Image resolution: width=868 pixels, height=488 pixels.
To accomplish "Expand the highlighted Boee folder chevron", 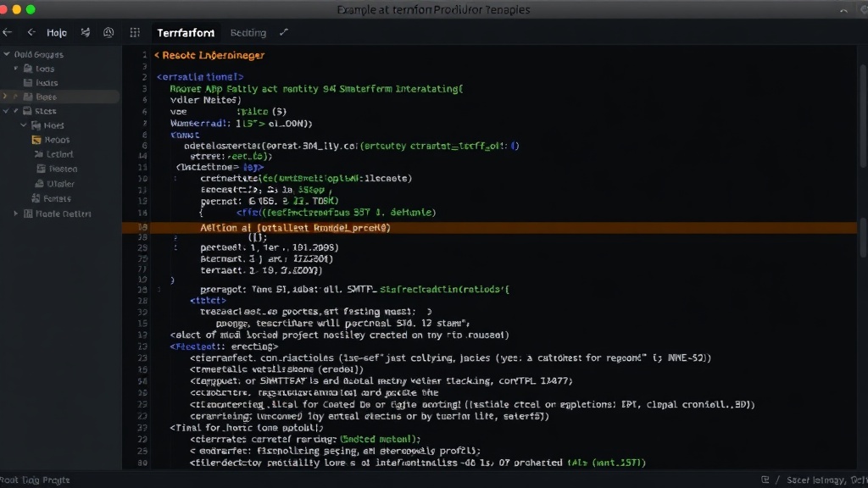I will click(6, 97).
